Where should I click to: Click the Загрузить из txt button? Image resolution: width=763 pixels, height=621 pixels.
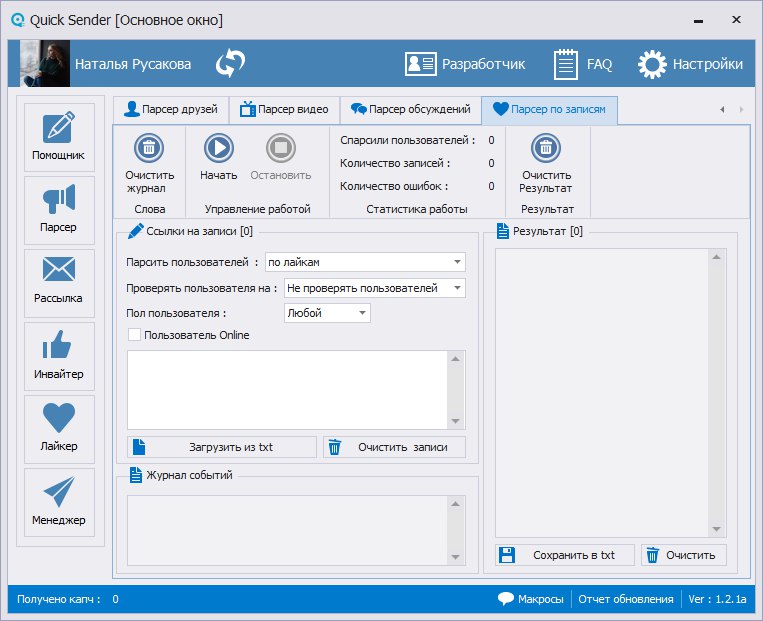[222, 447]
